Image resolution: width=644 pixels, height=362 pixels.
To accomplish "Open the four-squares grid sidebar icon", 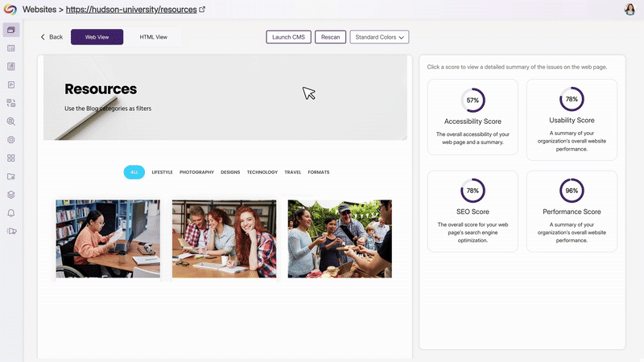I will [x=11, y=158].
